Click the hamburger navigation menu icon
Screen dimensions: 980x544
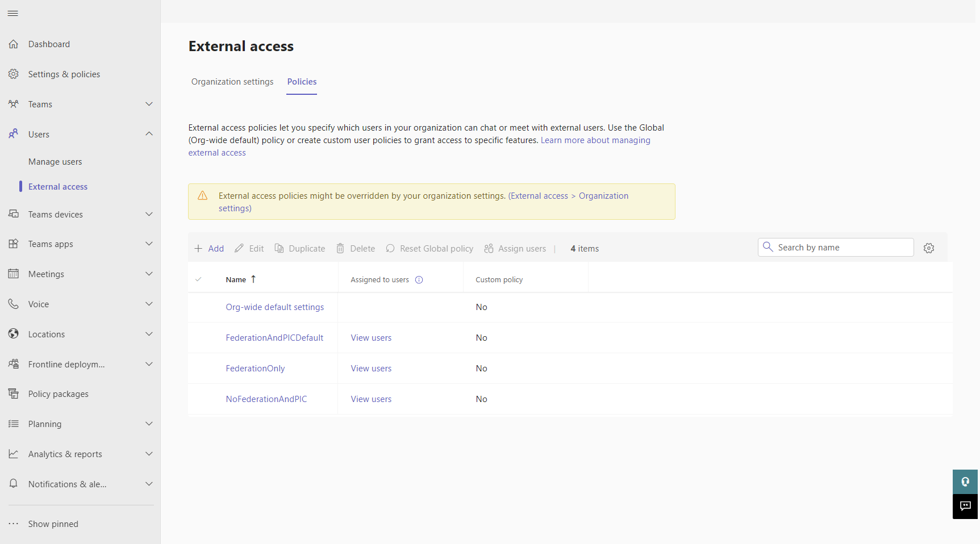13,13
